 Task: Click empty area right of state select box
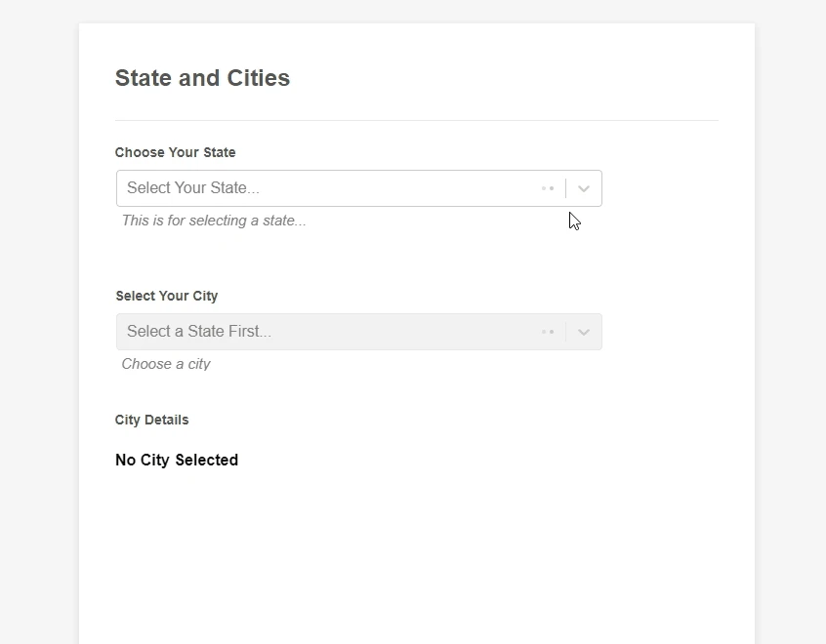pos(664,188)
